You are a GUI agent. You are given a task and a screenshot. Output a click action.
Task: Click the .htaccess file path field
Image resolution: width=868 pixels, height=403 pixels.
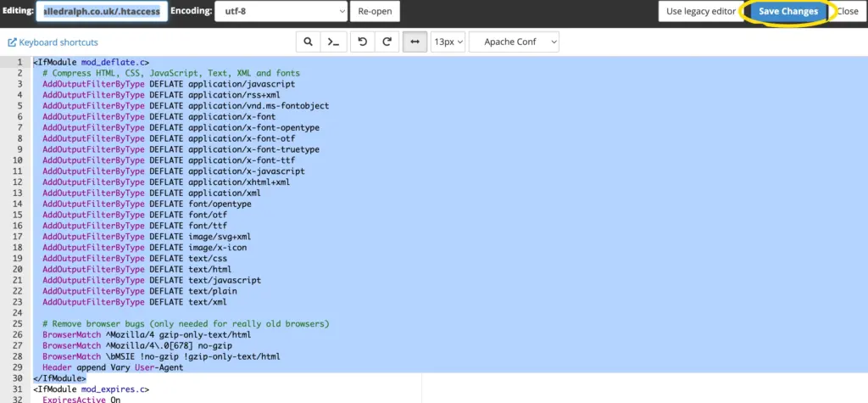102,11
